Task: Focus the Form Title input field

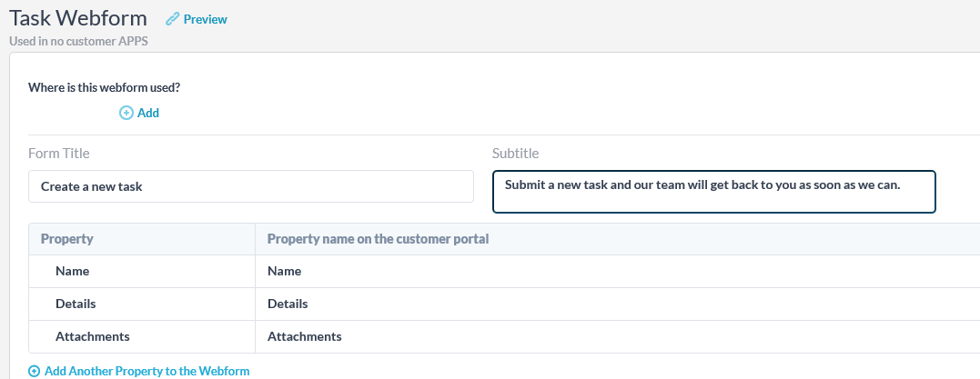Action: tap(250, 186)
